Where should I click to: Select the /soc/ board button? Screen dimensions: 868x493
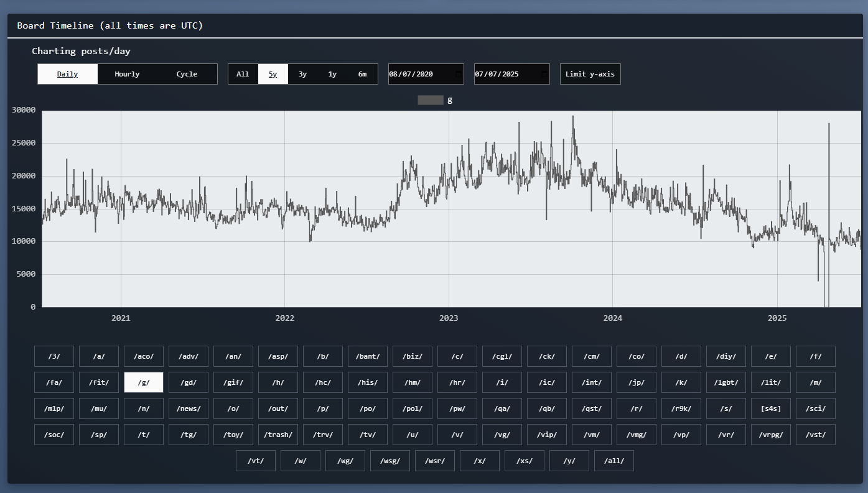54,435
